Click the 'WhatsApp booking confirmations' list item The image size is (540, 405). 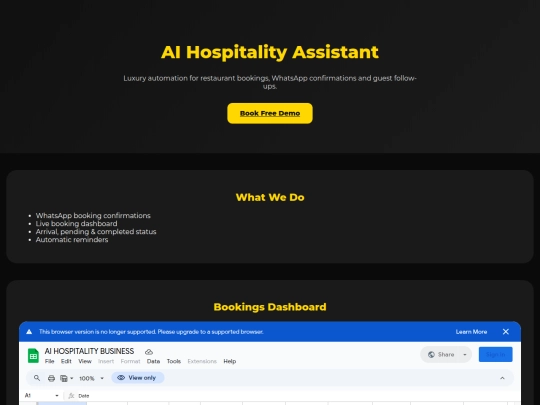click(x=93, y=216)
